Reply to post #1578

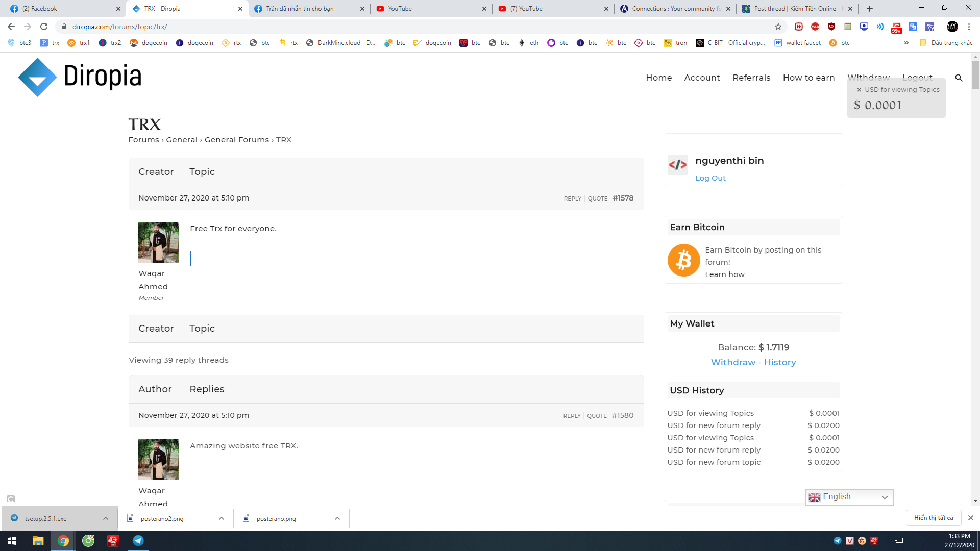click(572, 198)
